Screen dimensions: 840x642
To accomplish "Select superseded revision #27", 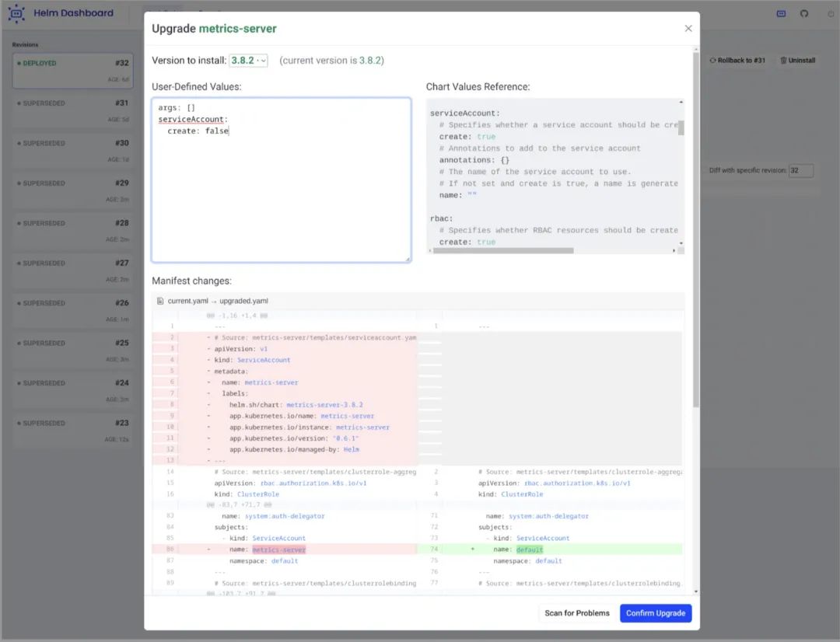I will (x=73, y=270).
